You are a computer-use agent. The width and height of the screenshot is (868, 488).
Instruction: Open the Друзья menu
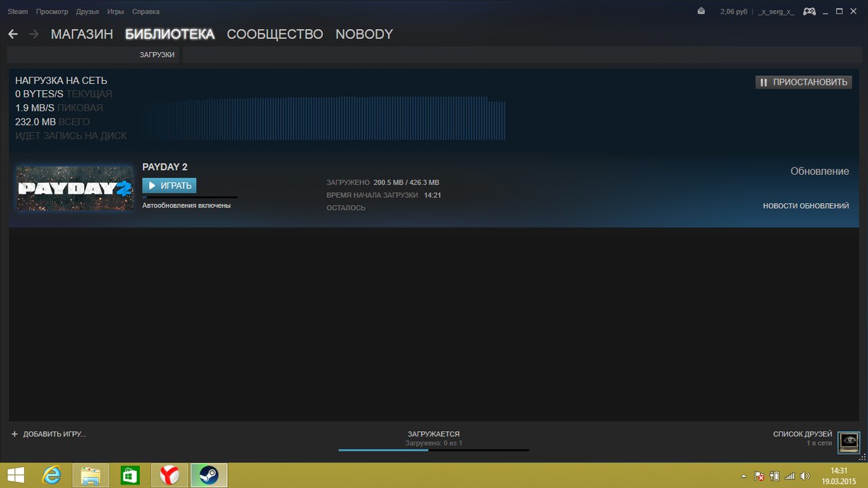tap(87, 12)
